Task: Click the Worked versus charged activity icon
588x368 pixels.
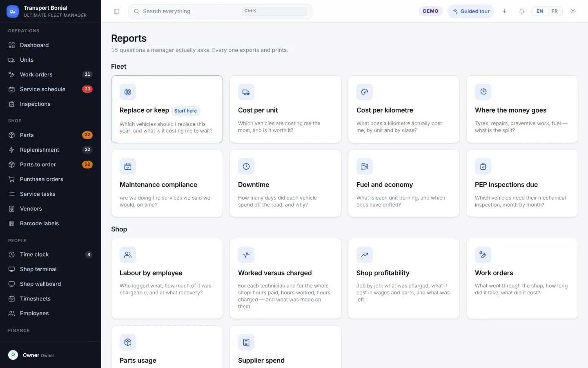Action: [246, 255]
